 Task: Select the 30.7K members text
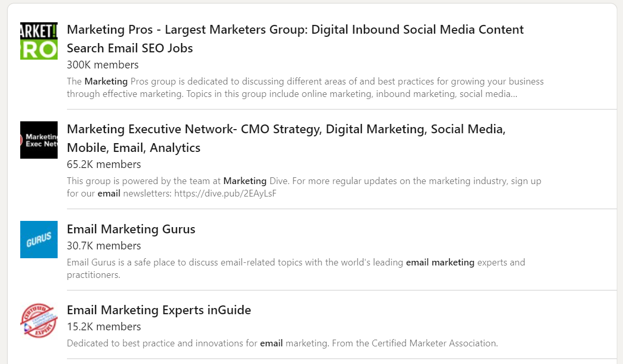[104, 246]
